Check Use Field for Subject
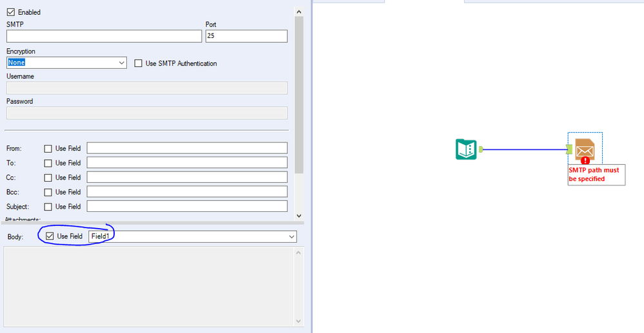 tap(48, 207)
